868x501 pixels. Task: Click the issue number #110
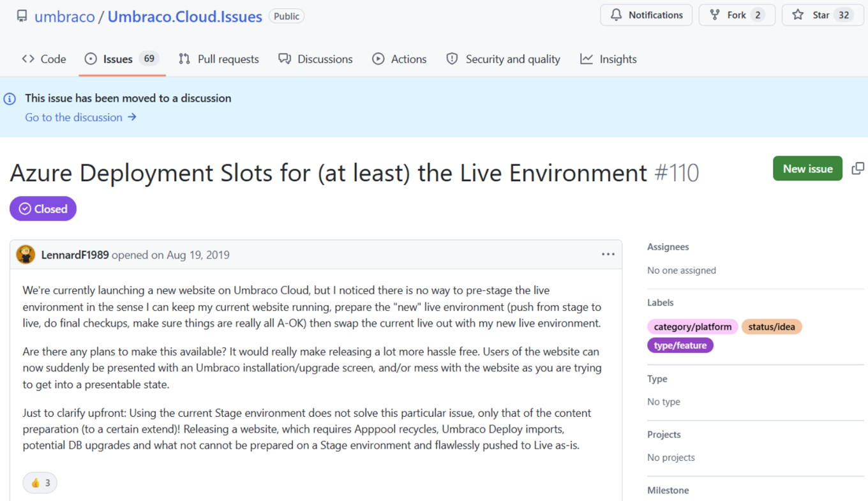[677, 173]
